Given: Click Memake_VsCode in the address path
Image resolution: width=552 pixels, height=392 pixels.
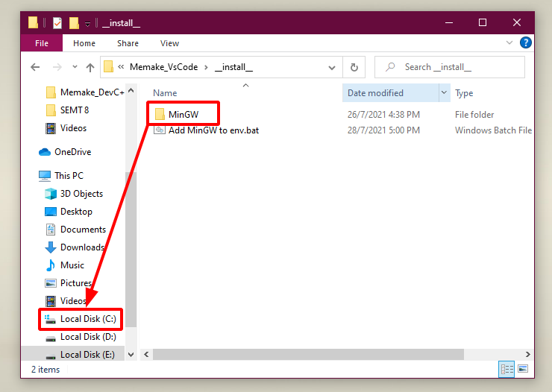Looking at the screenshot, I should click(x=163, y=67).
